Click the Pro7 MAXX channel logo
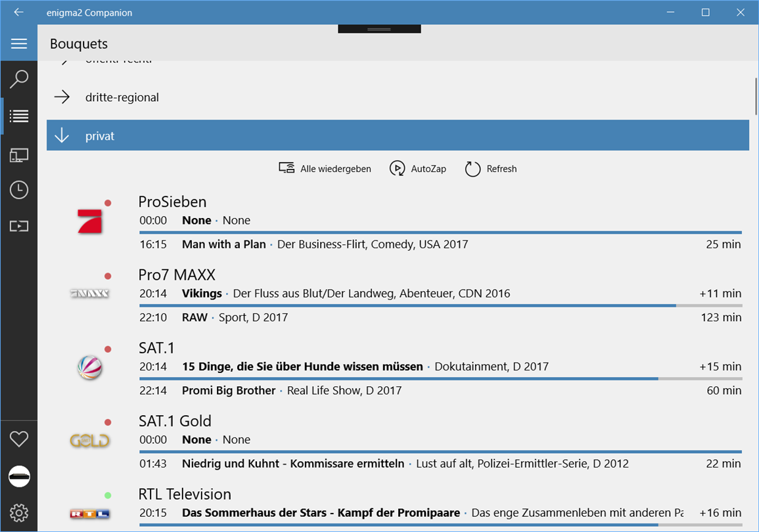The height and width of the screenshot is (532, 759). click(89, 293)
